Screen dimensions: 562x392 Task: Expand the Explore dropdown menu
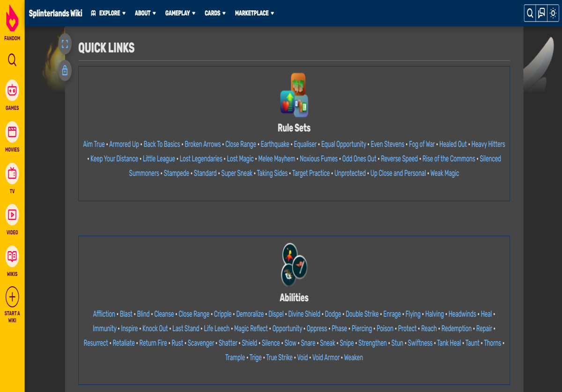click(x=108, y=13)
